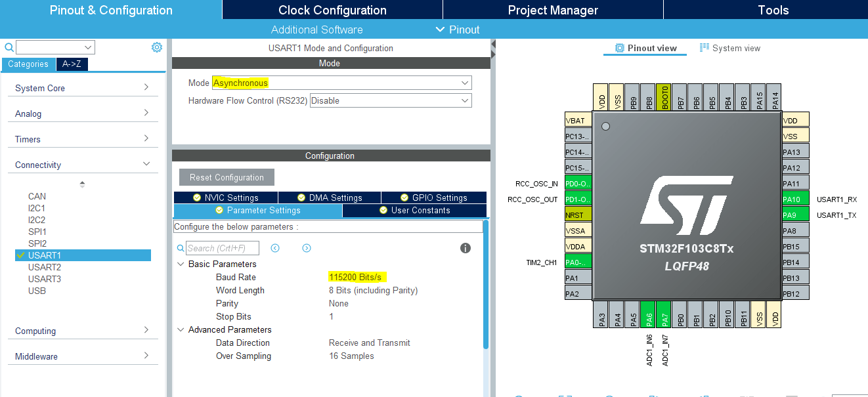Open the GPIO Settings tab

pos(433,198)
